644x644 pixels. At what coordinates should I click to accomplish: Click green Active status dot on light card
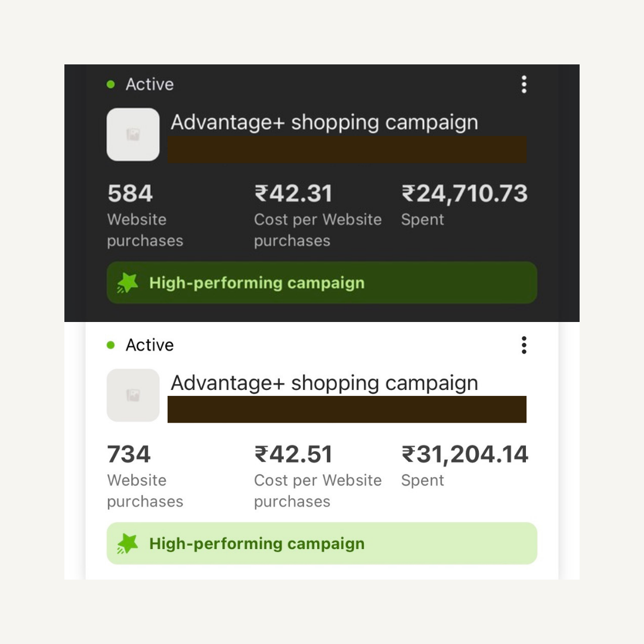point(110,345)
